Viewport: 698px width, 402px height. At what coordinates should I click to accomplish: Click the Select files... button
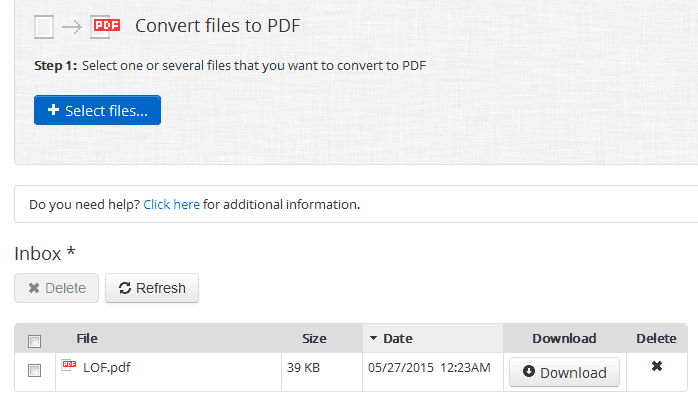(97, 110)
